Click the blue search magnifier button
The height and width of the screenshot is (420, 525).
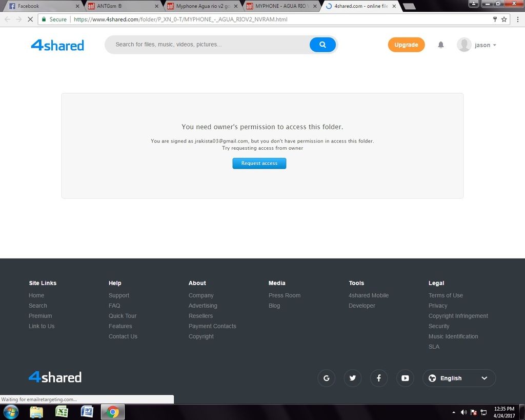(322, 45)
